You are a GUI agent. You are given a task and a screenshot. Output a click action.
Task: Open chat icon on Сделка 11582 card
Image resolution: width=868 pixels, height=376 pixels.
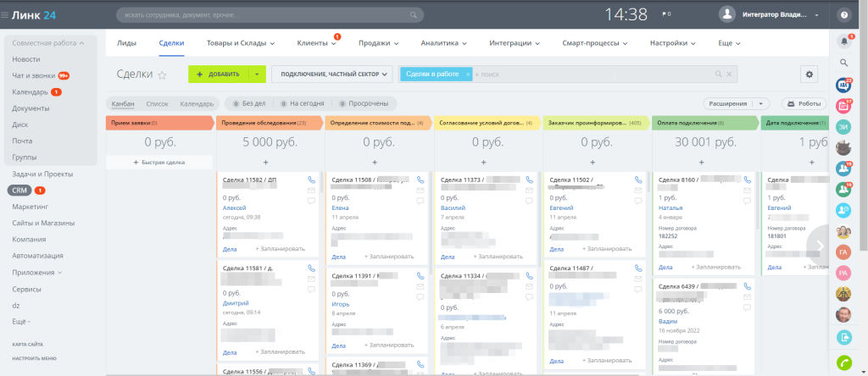tap(311, 201)
